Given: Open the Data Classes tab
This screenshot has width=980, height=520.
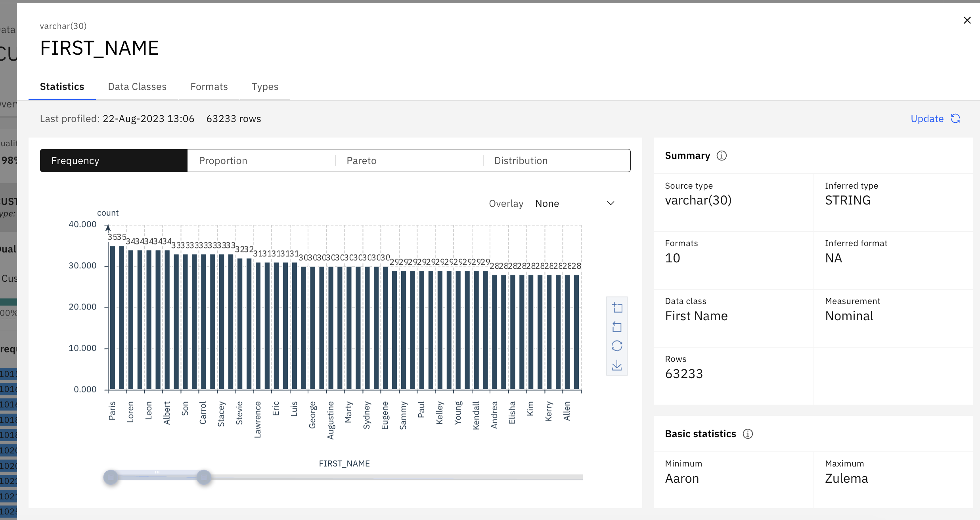Looking at the screenshot, I should (137, 87).
